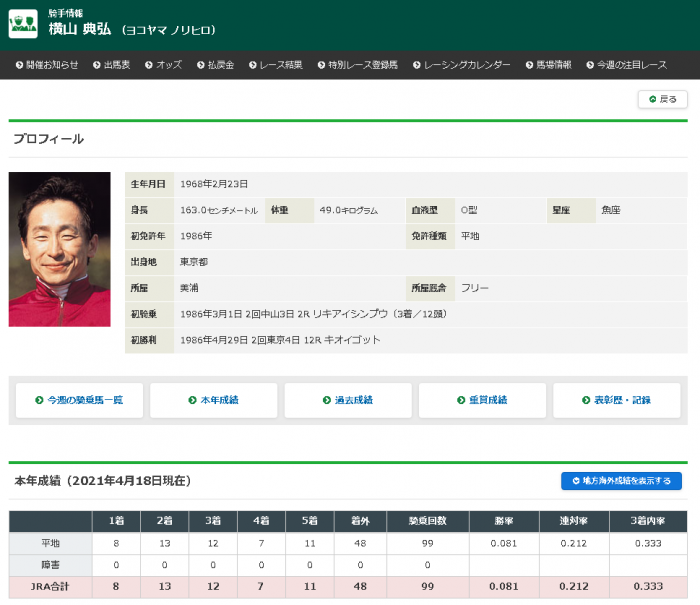Click the arrow icon beside 開催お知らせ
Image resolution: width=700 pixels, height=605 pixels.
[19, 65]
